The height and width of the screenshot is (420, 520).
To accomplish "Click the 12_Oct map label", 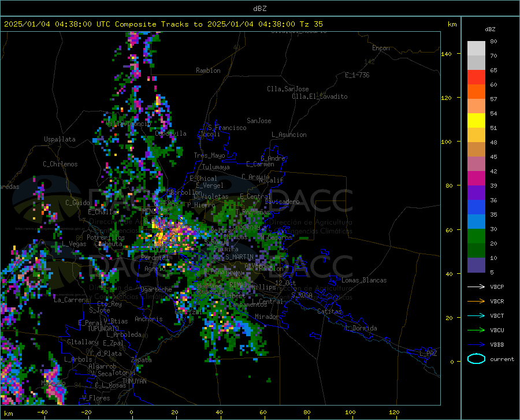I will pyautogui.click(x=285, y=283).
